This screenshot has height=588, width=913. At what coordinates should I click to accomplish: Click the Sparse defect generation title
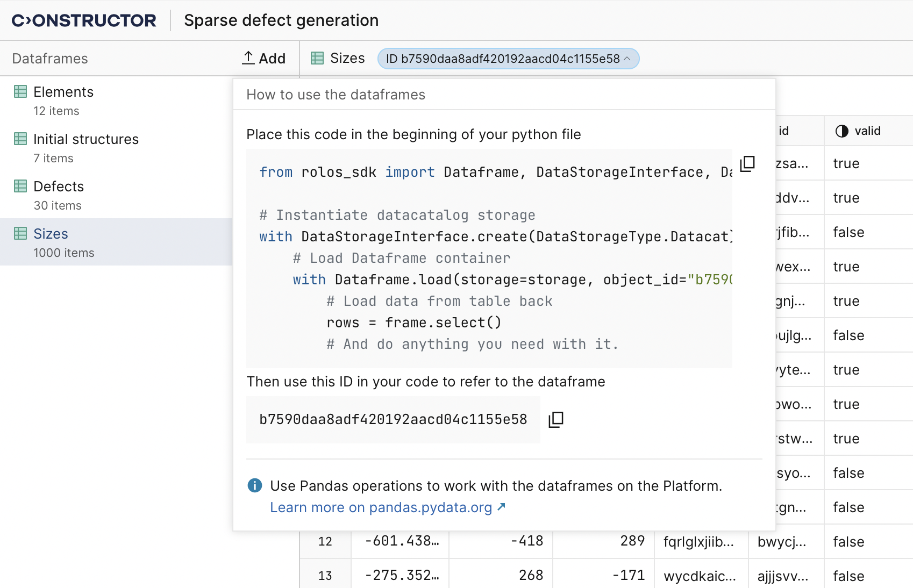[x=281, y=20]
